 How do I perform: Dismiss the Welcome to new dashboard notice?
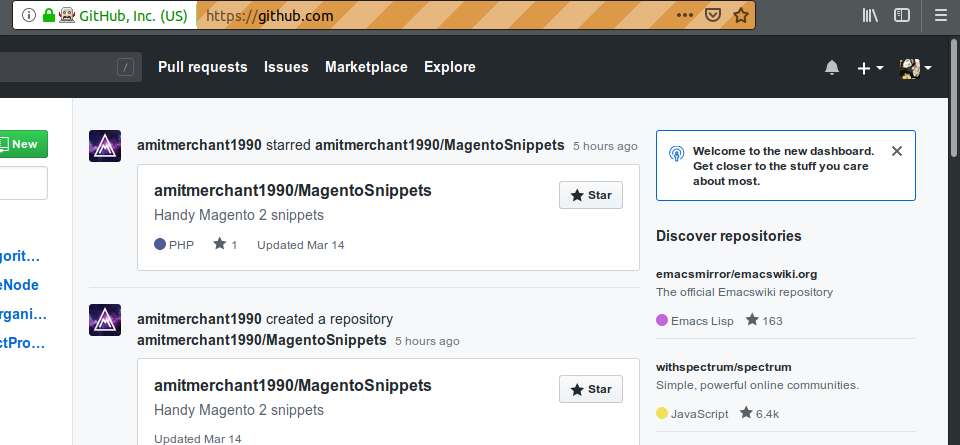pyautogui.click(x=897, y=151)
